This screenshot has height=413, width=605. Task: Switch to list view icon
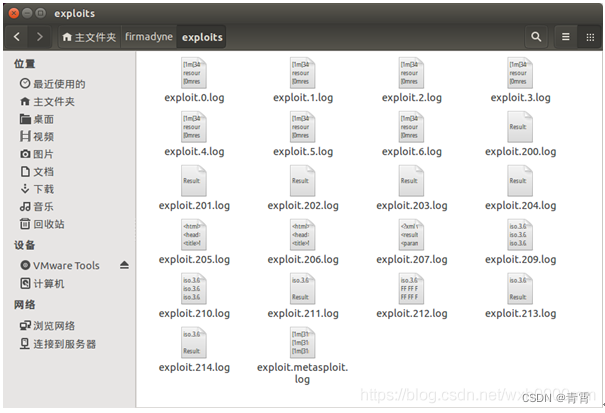tap(566, 37)
